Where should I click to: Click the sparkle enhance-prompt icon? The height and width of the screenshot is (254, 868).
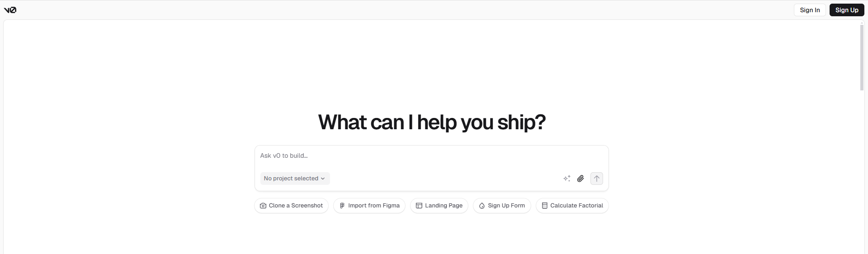pyautogui.click(x=567, y=179)
